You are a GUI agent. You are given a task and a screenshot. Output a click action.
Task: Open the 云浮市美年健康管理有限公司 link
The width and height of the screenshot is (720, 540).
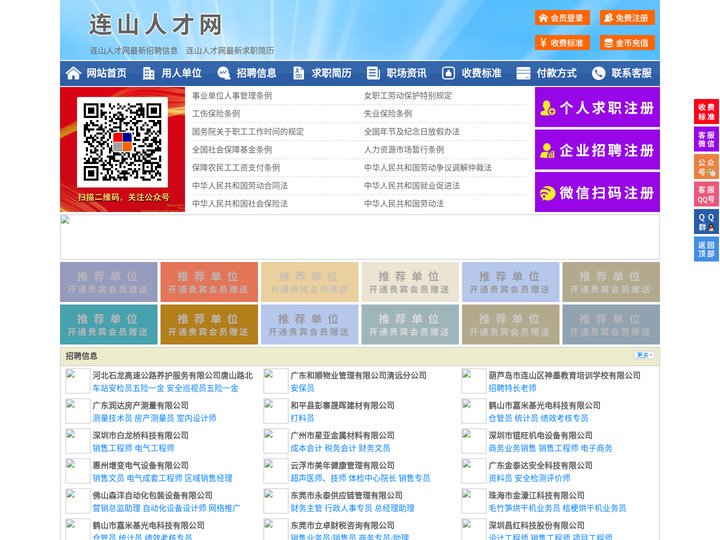(342, 465)
